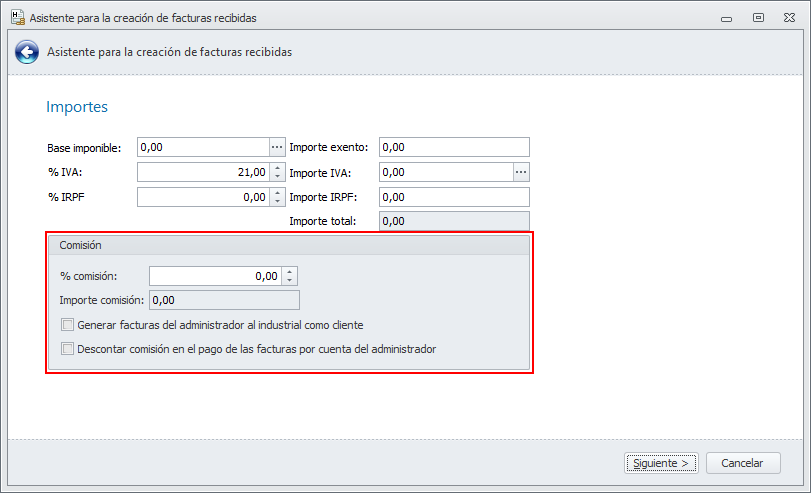
Task: Click the Importe comisión read-only field
Action: [224, 300]
